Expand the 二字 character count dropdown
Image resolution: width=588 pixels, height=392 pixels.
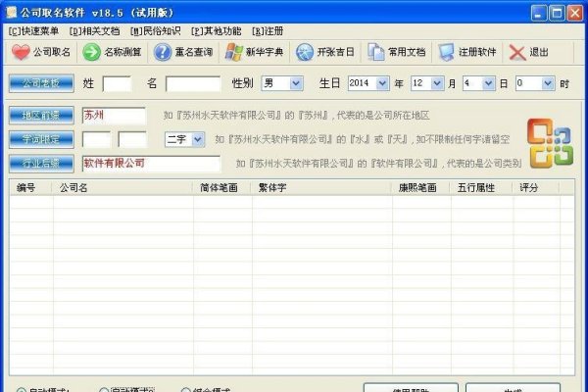click(198, 139)
